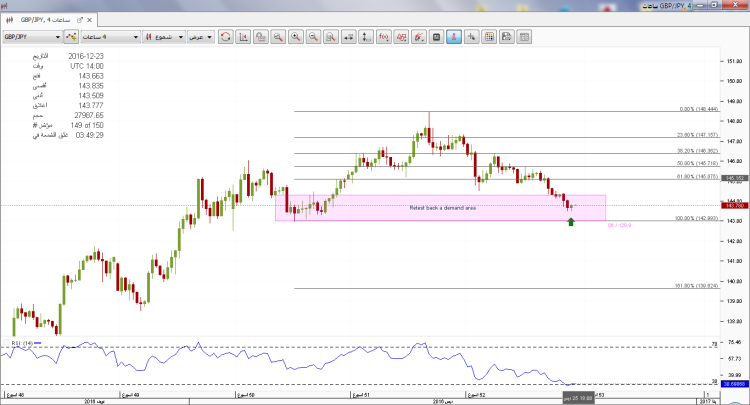750x405 pixels.
Task: Click the green up arrow marker on chart
Action: 571,221
